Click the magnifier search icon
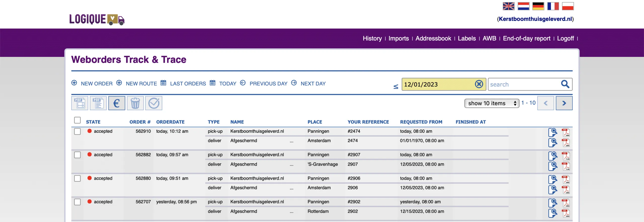This screenshot has width=644, height=222. pos(565,84)
